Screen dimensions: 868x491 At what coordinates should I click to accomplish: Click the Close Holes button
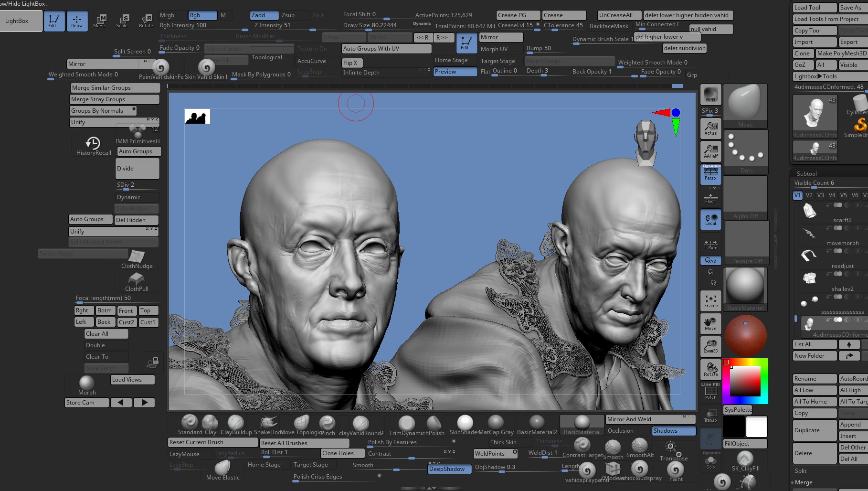[x=341, y=453]
